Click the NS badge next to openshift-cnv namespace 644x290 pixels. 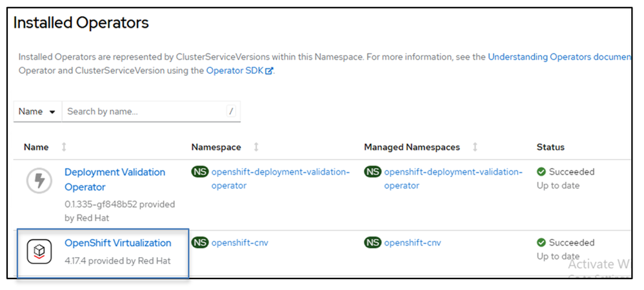pyautogui.click(x=200, y=243)
